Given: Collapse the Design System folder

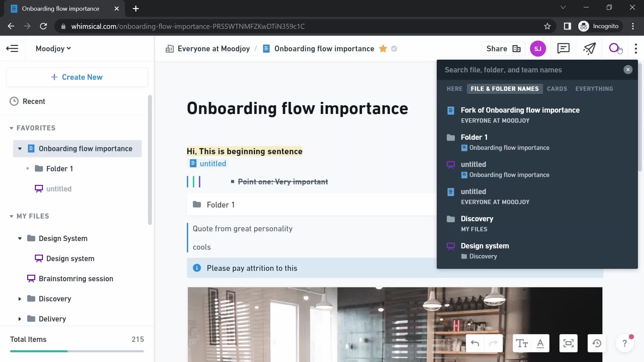Looking at the screenshot, I should click(x=19, y=238).
